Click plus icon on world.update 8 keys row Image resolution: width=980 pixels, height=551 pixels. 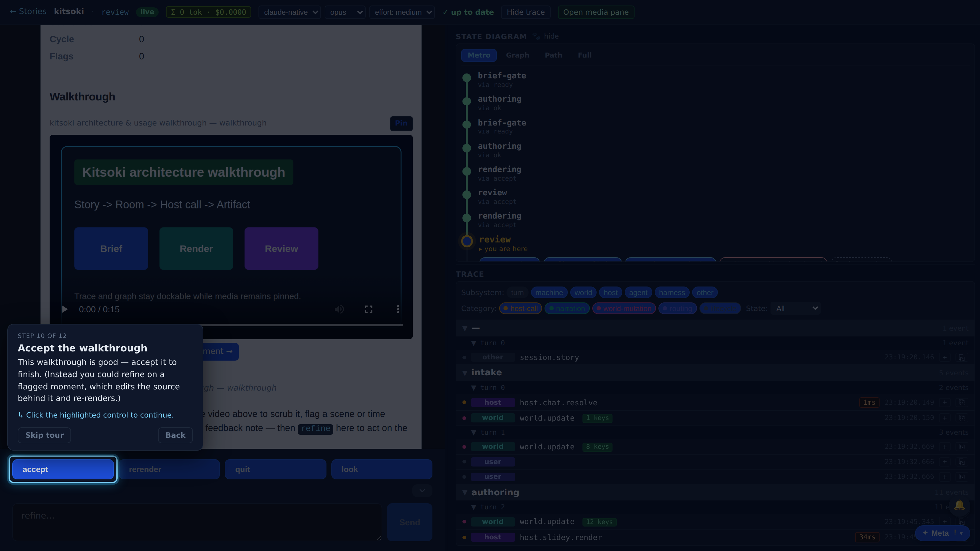click(x=944, y=446)
